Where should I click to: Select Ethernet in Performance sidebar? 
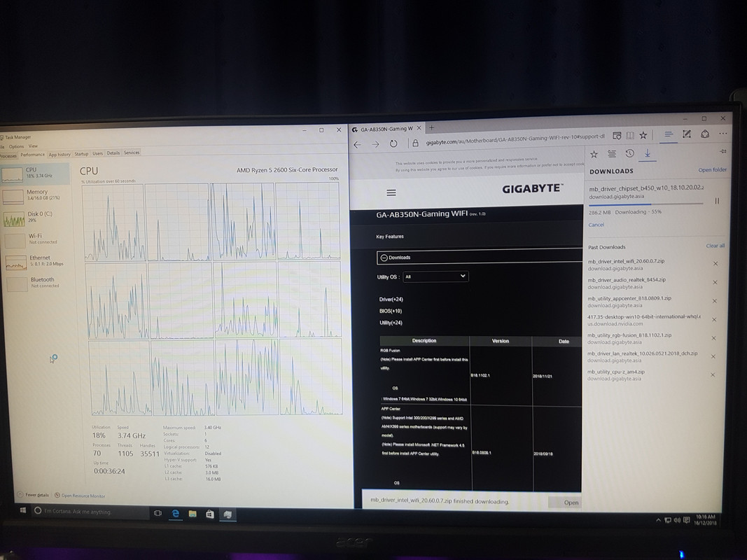point(37,261)
